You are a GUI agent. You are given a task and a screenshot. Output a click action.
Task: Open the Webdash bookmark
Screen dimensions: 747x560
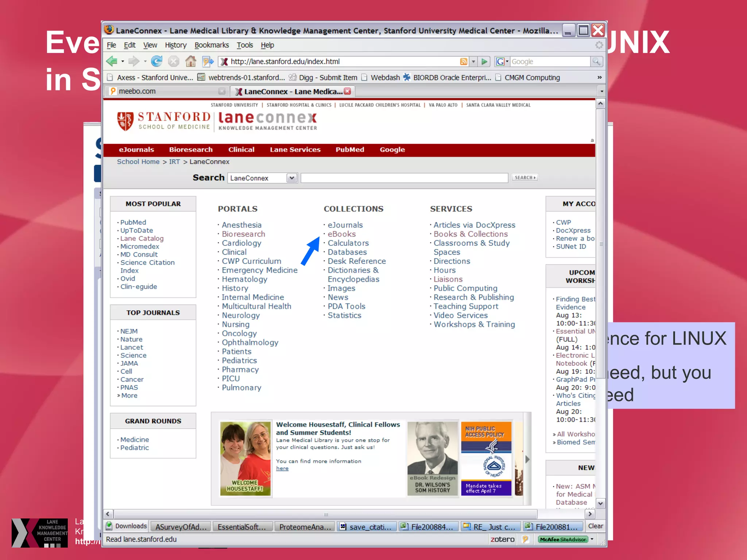[381, 78]
